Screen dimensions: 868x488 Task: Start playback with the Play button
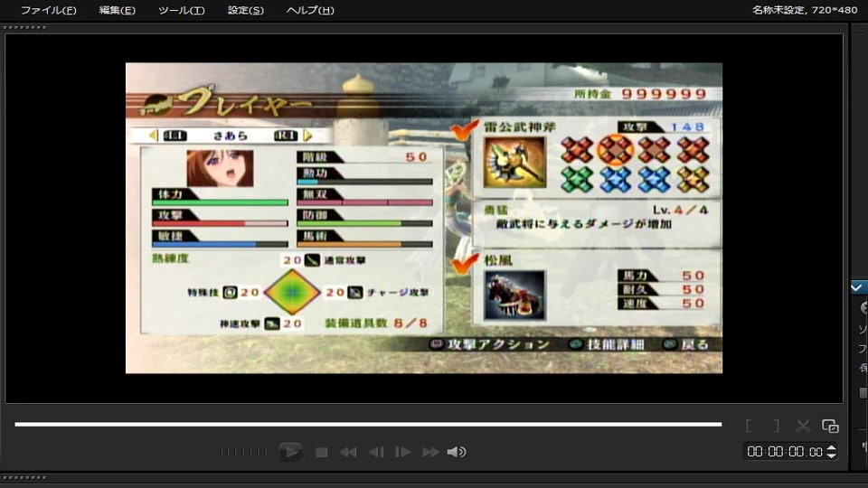290,452
